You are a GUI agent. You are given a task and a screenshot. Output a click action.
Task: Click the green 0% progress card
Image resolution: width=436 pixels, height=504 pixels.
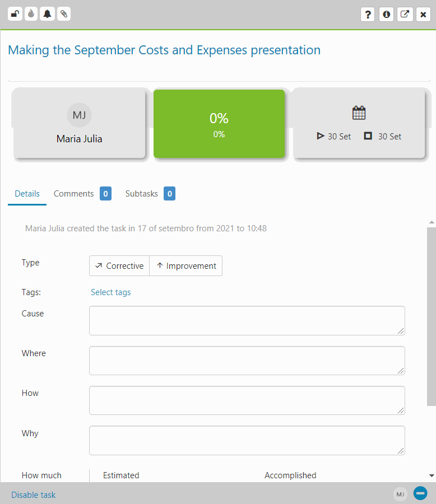pyautogui.click(x=219, y=123)
